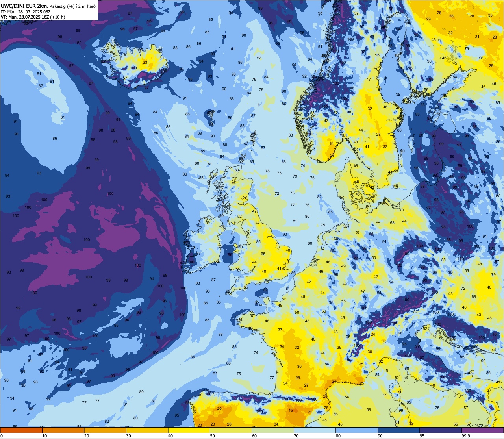Screen dimensions: 504x439
Task: Click the '95' legend scale label
Action: pyautogui.click(x=422, y=436)
